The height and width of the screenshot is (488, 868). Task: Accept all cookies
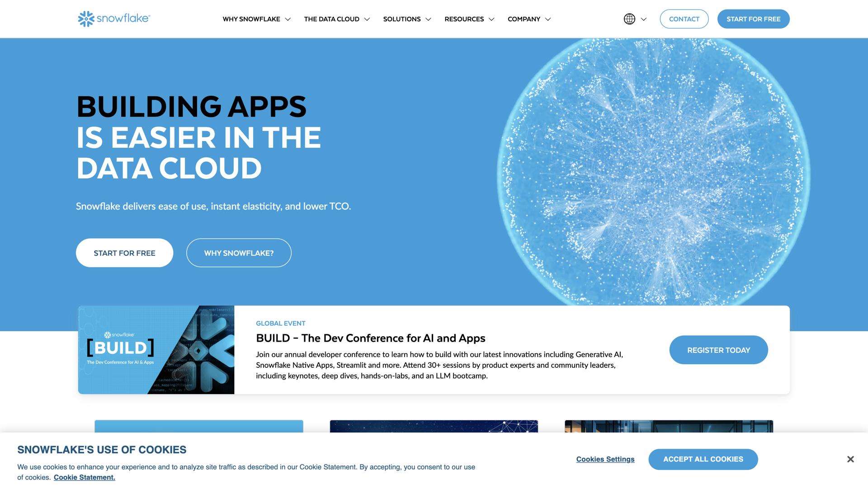pos(703,459)
